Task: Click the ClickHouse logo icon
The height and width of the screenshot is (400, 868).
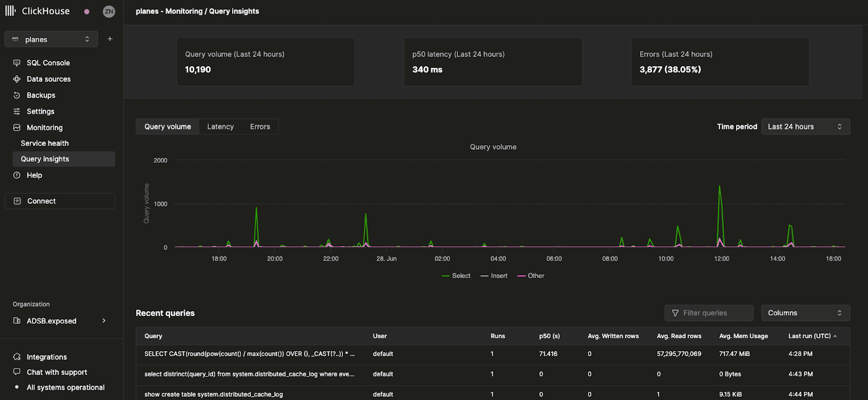Action: click(10, 11)
